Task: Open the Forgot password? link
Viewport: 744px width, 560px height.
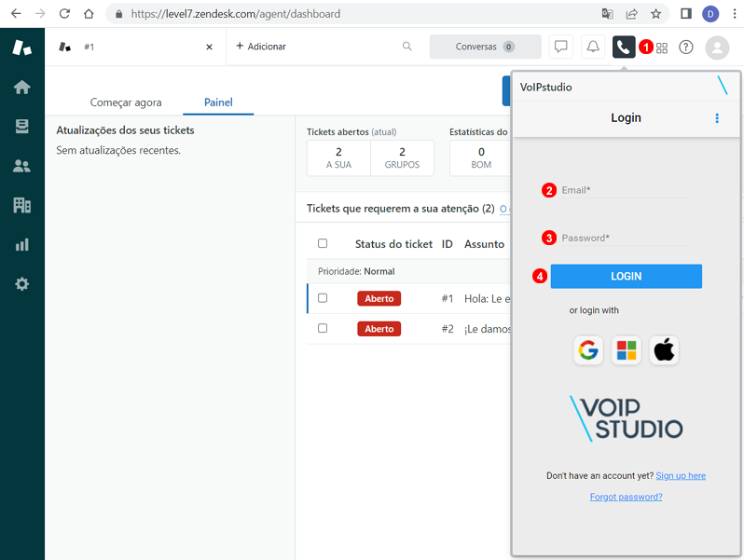Action: click(626, 497)
